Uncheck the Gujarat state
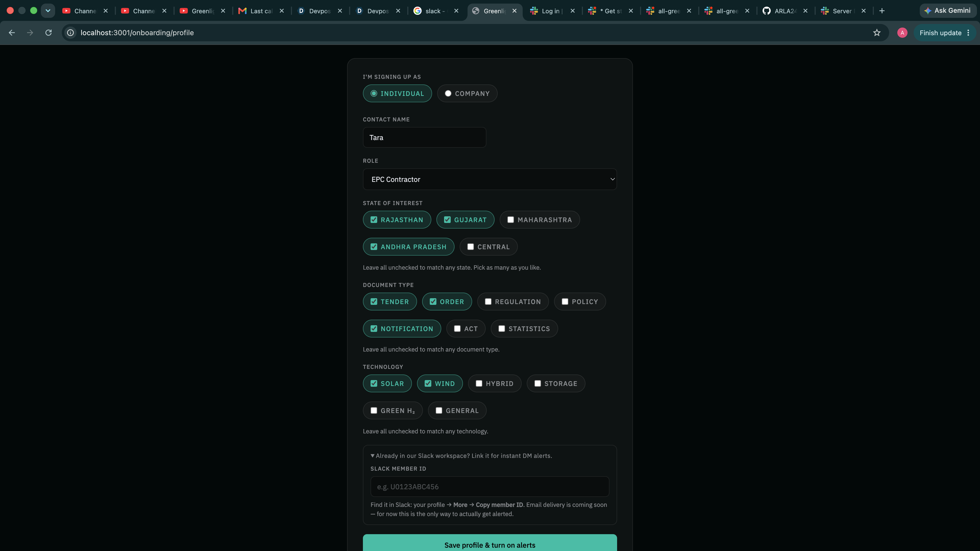Viewport: 980px width, 551px height. [x=465, y=220]
